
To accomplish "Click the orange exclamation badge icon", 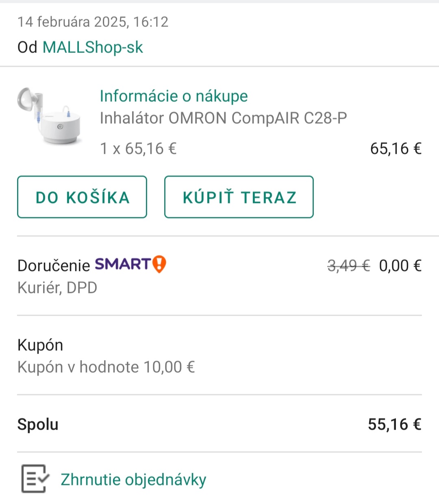I will (159, 264).
